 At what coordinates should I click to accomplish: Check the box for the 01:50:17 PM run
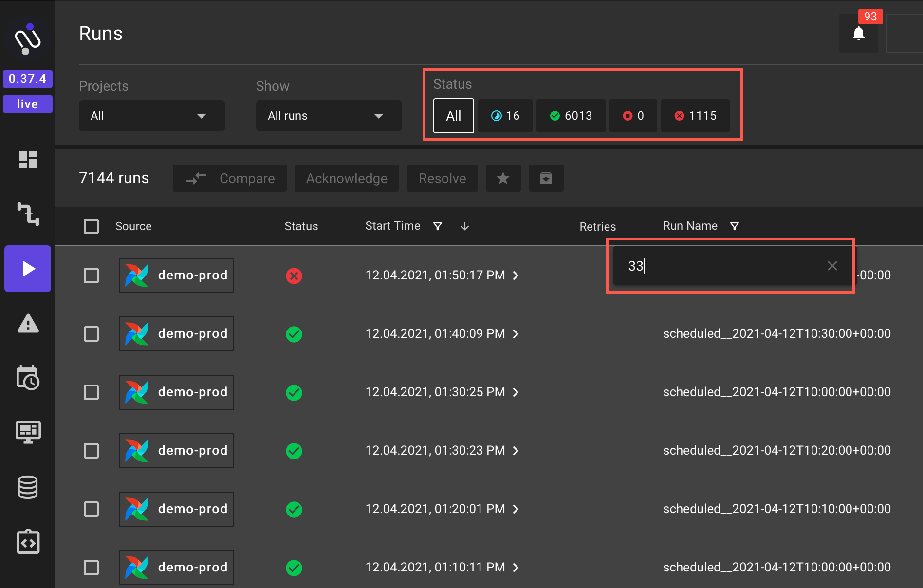click(91, 276)
